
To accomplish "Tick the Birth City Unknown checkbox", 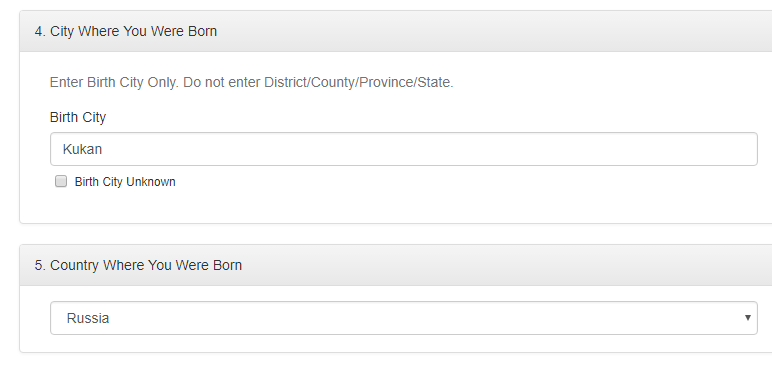I will click(x=61, y=181).
